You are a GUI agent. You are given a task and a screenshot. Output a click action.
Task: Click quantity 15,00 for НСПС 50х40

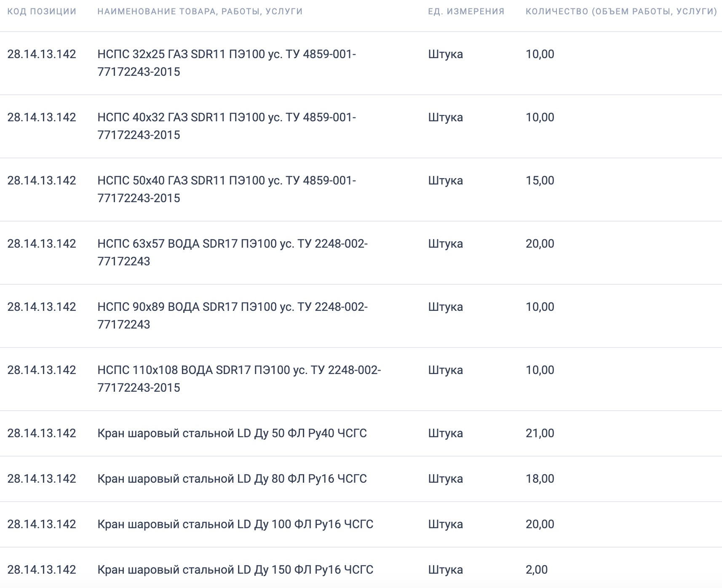coord(540,181)
